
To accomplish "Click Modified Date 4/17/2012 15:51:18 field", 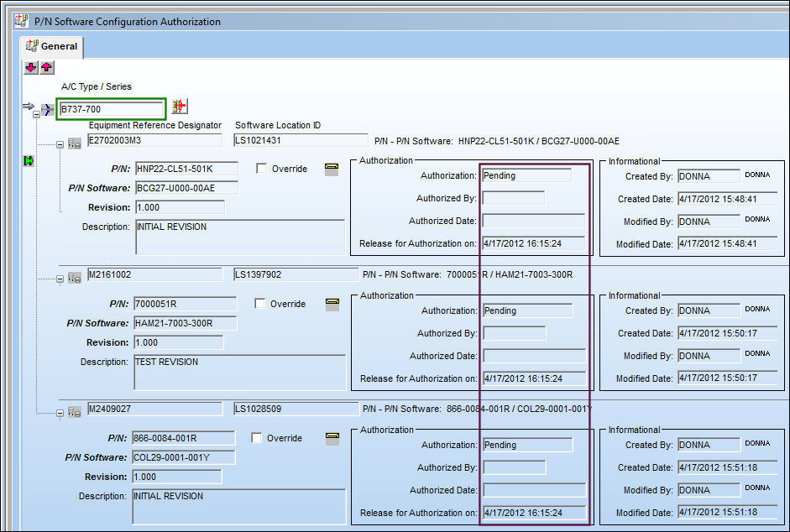I will (x=728, y=512).
